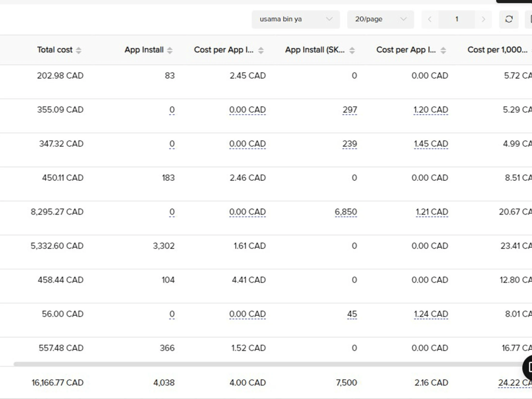Click the underlined 1.45 CAD value
The height and width of the screenshot is (399, 532).
[431, 144]
